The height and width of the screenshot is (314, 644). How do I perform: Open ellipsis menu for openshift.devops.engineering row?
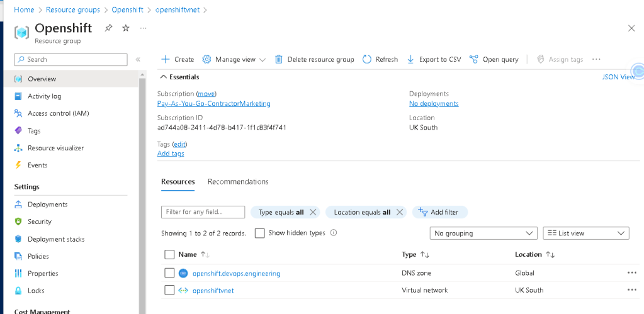pos(631,272)
